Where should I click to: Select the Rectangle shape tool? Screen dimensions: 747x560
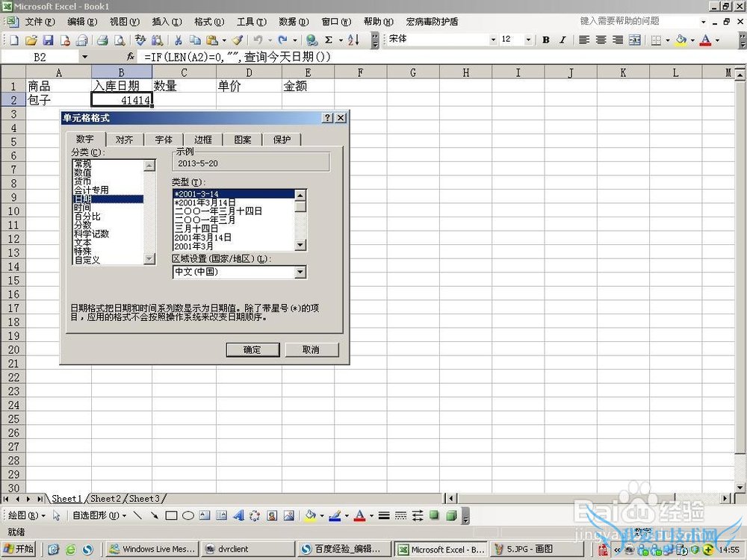click(171, 515)
